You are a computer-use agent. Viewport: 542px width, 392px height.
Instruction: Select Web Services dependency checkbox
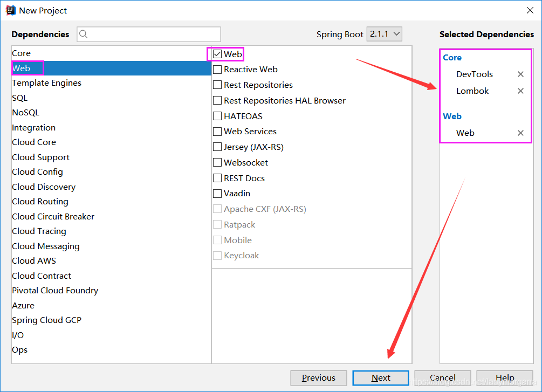point(217,132)
